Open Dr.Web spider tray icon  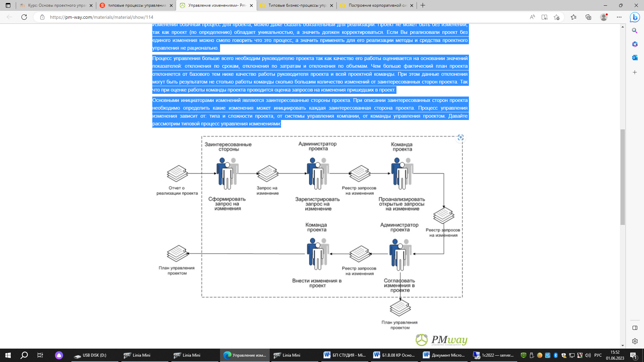[x=523, y=355]
